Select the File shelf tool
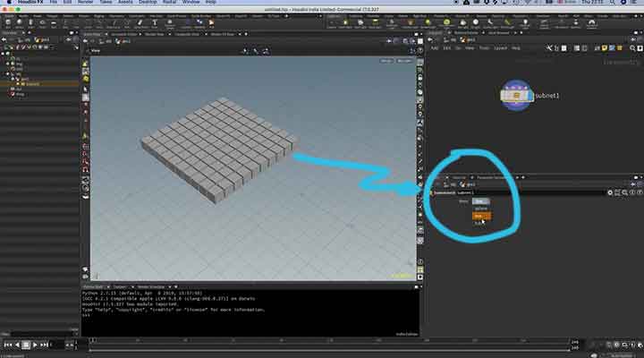The width and height of the screenshot is (644, 358). point(211,24)
